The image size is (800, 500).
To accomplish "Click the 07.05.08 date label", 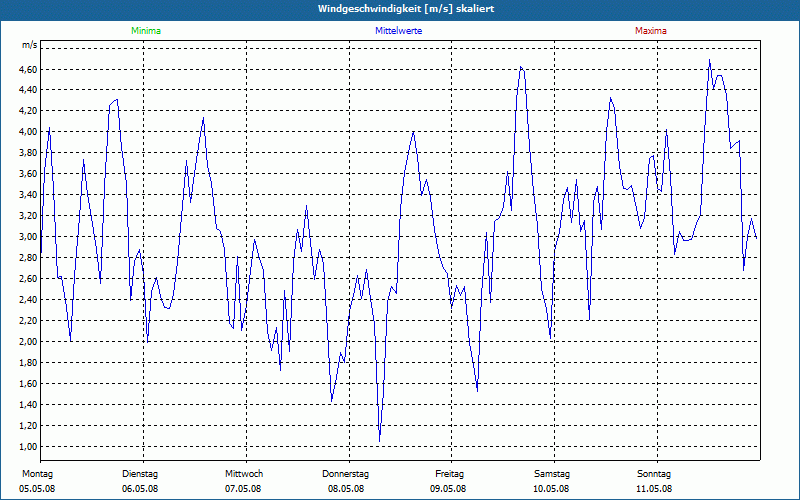I will (243, 489).
